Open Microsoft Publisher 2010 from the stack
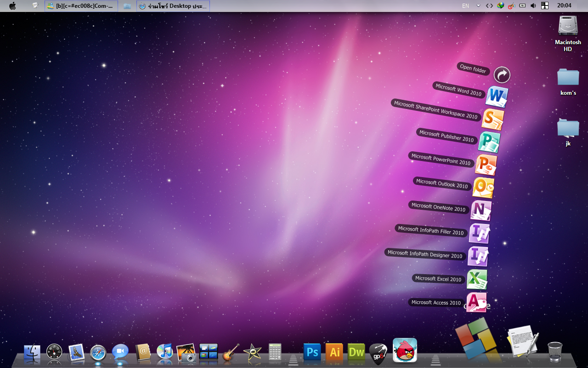Image resolution: width=588 pixels, height=368 pixels. pyautogui.click(x=488, y=142)
